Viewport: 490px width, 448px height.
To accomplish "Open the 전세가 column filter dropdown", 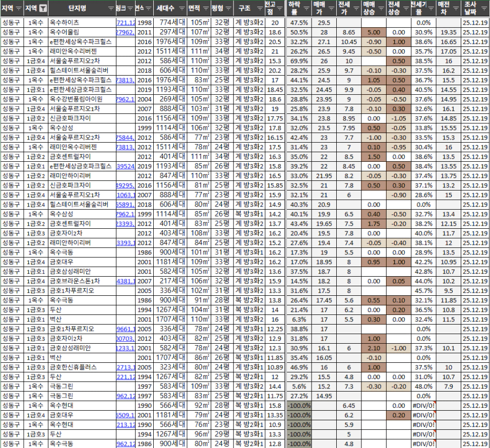I will coord(355,9).
